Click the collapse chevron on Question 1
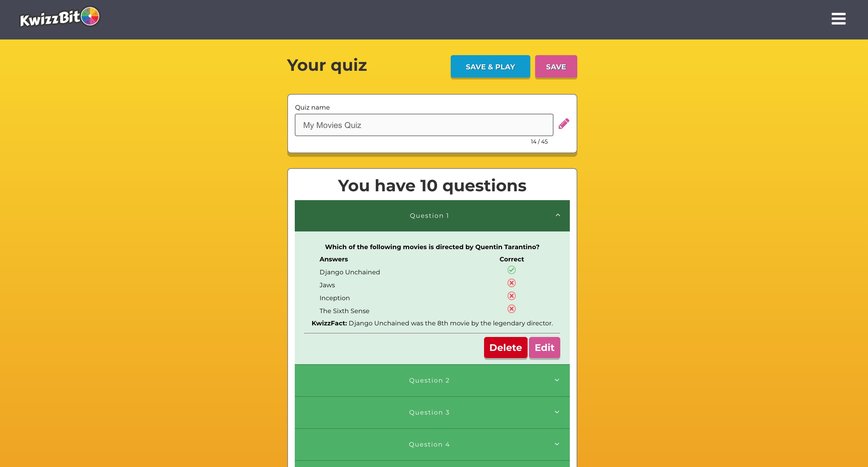The width and height of the screenshot is (868, 467). tap(557, 215)
